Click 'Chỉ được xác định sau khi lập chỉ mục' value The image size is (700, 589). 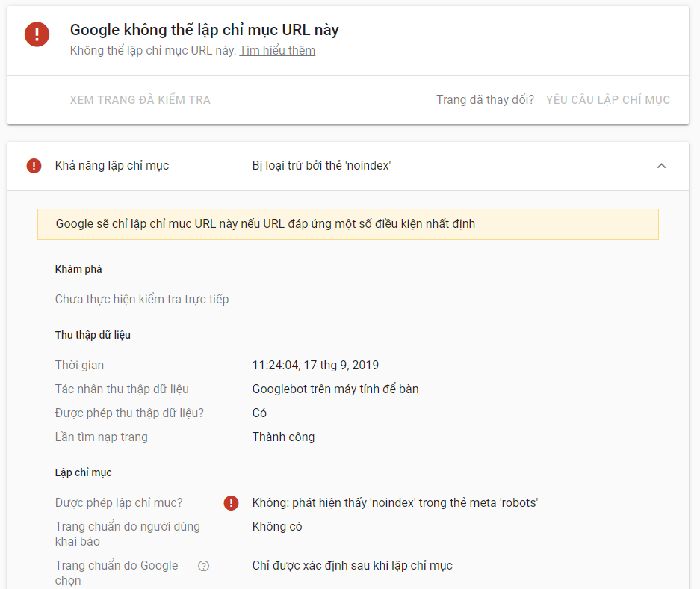coord(352,566)
